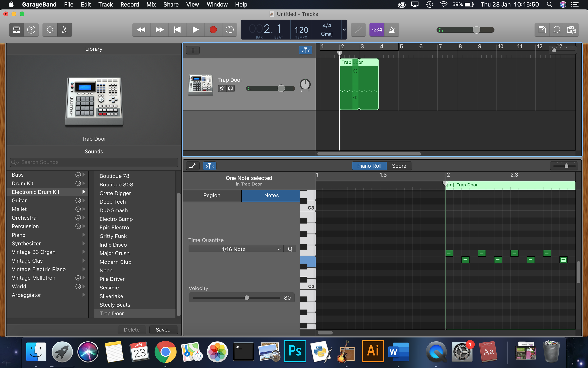Open the Note Pad
The width and height of the screenshot is (588, 368).
[542, 30]
